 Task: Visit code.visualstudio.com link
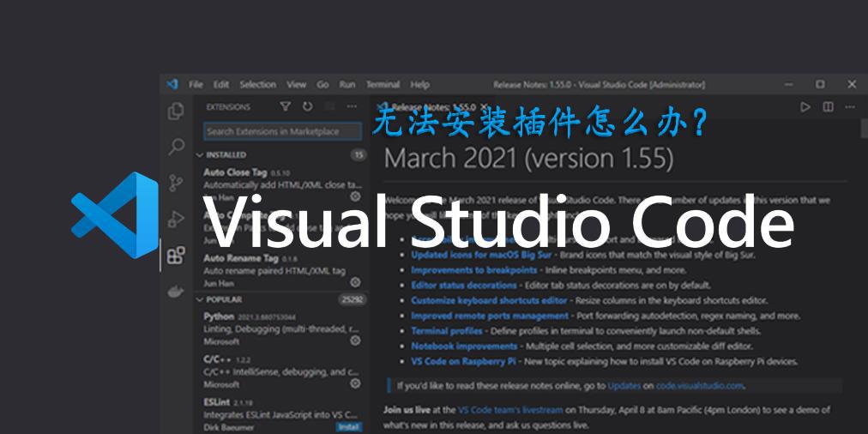[700, 386]
